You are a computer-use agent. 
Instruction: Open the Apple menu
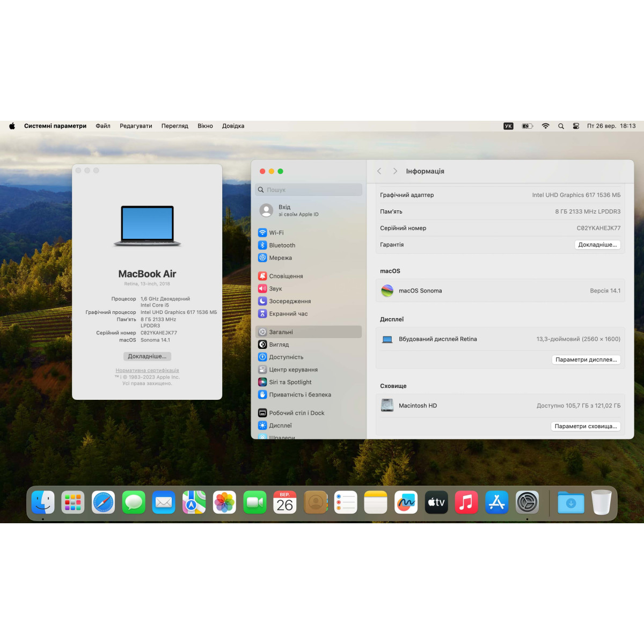pyautogui.click(x=12, y=126)
